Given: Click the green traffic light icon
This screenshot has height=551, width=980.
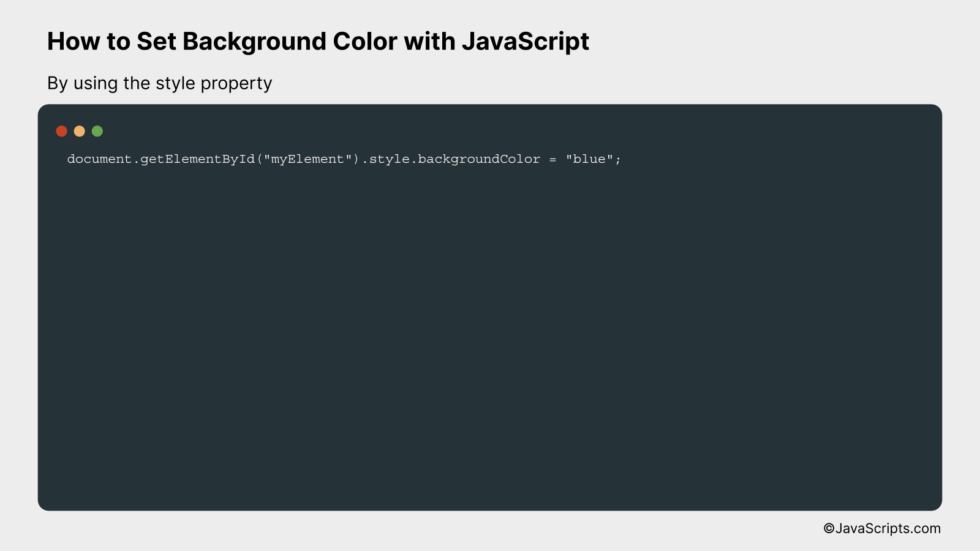Looking at the screenshot, I should (x=97, y=130).
